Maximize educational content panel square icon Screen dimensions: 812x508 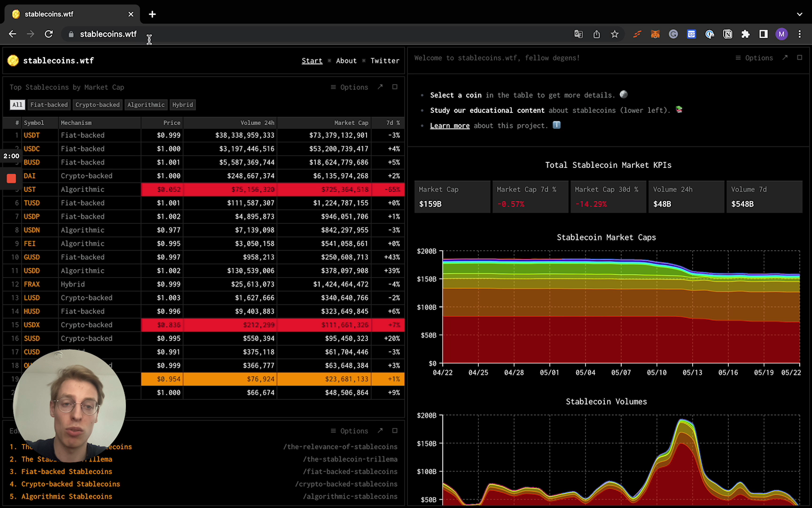pos(395,430)
